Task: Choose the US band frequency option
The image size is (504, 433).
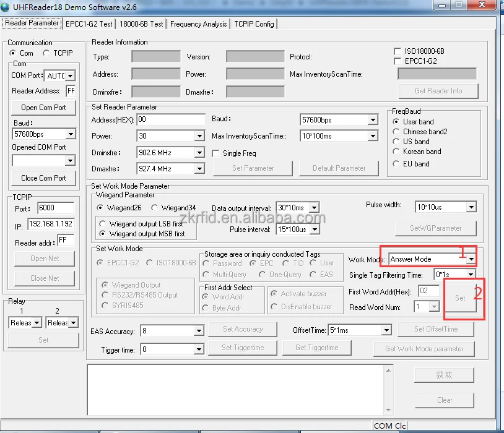Action: 396,142
